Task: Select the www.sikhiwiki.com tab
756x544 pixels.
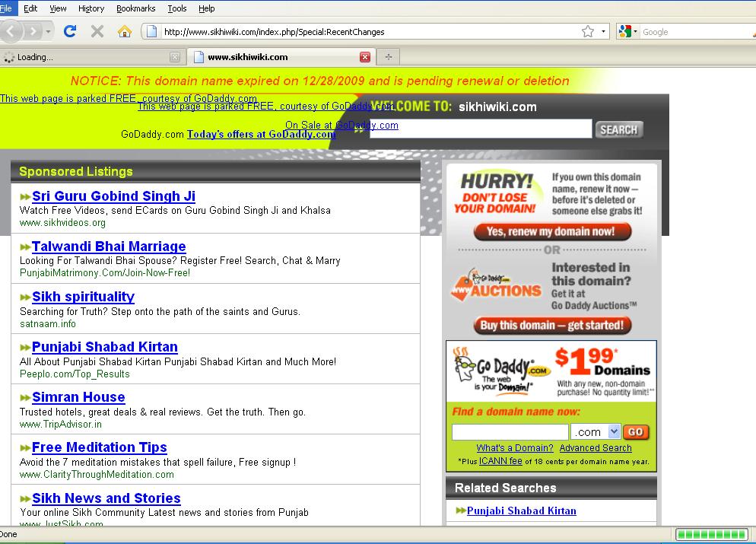Action: pyautogui.click(x=281, y=57)
